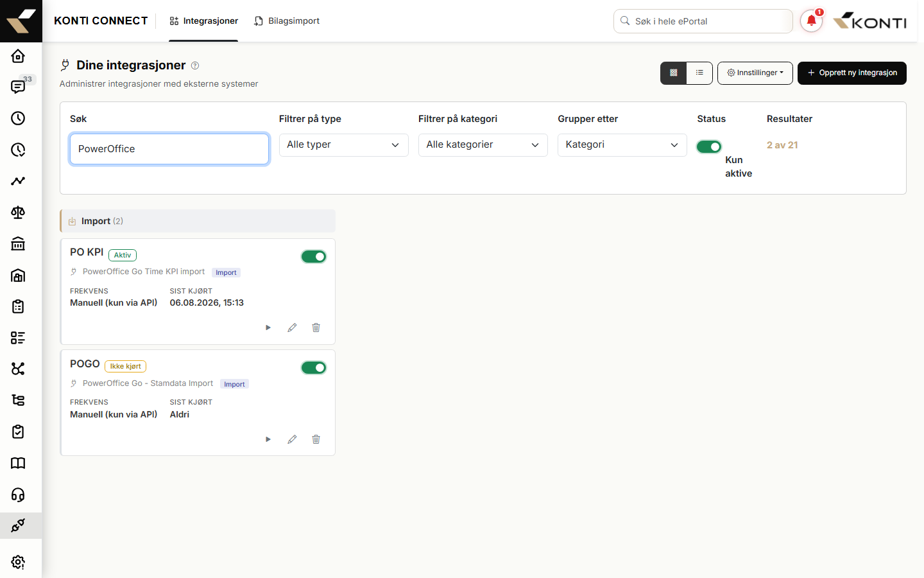
Task: Click the clipboard checkmark sidebar icon
Action: [18, 432]
